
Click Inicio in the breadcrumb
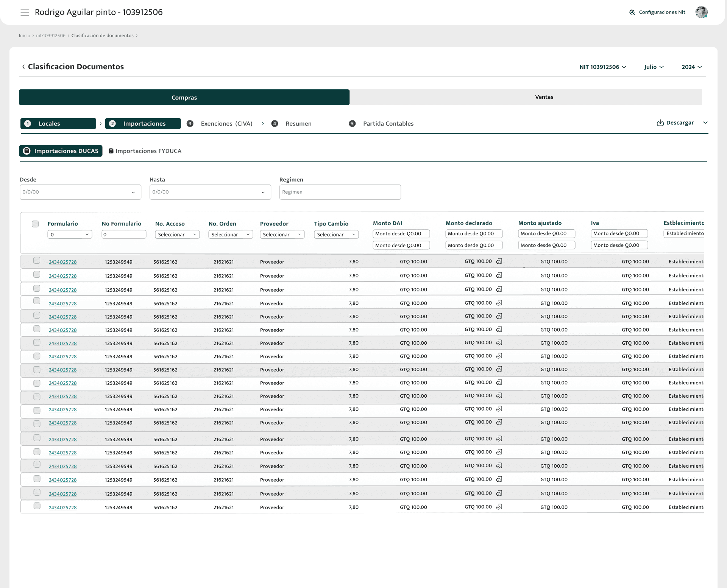point(24,36)
